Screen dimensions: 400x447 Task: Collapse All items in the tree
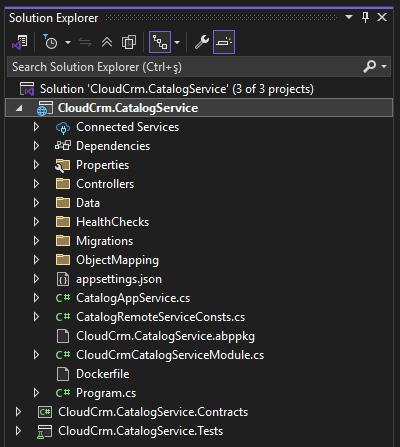click(x=107, y=42)
